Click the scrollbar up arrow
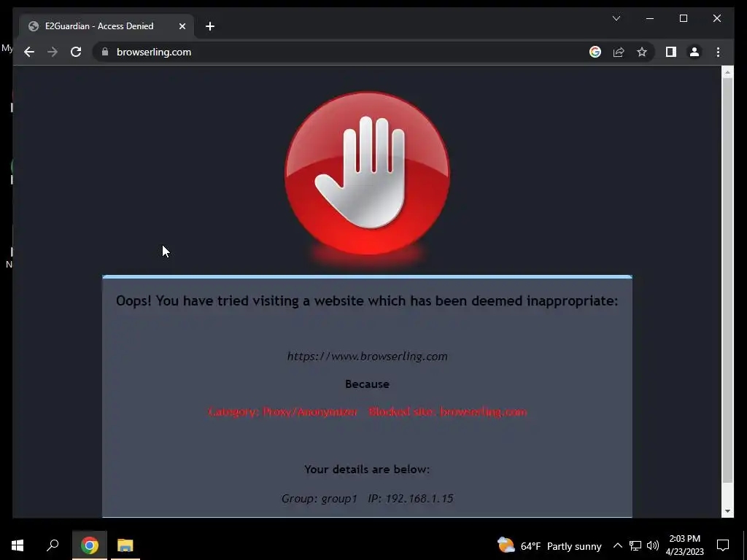The width and height of the screenshot is (747, 560). pyautogui.click(x=727, y=72)
